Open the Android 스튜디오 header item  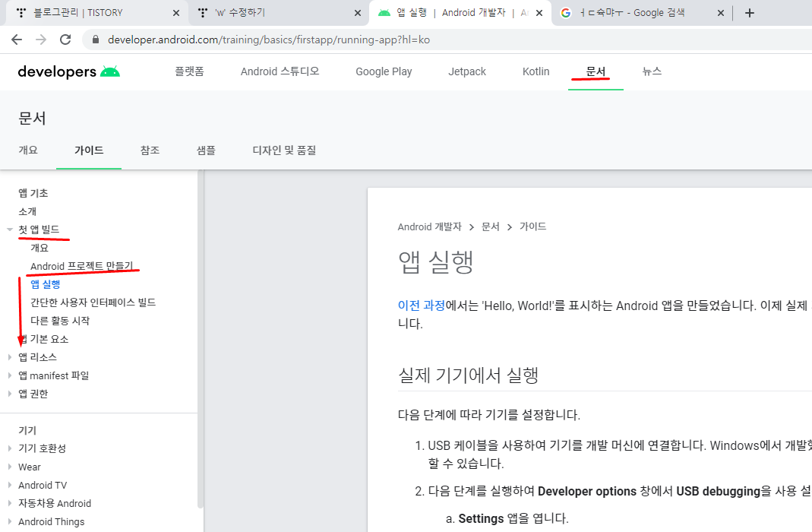point(280,71)
